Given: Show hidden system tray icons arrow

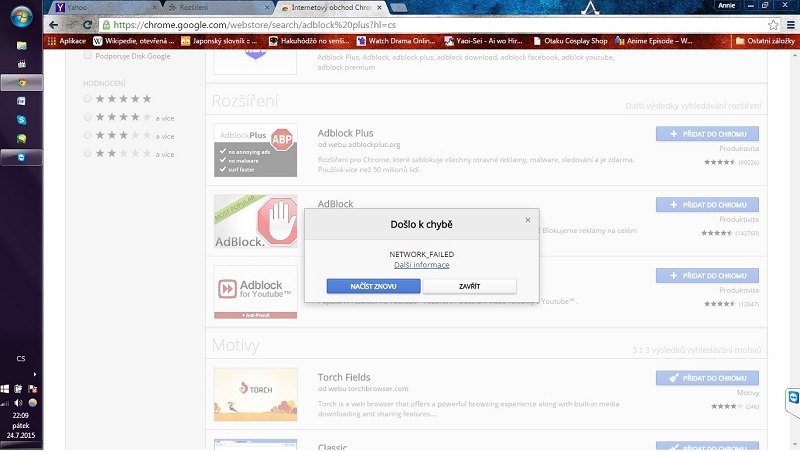Looking at the screenshot, I should pos(33,376).
